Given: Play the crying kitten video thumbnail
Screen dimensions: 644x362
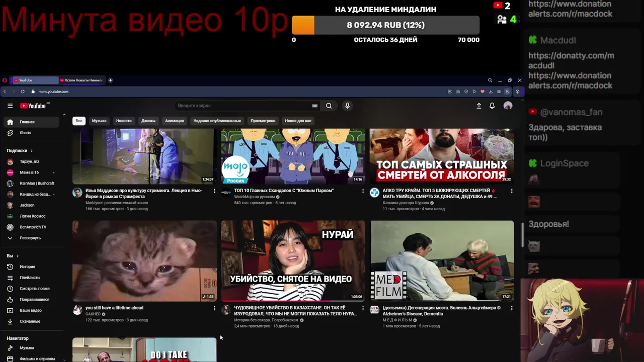Looking at the screenshot, I should click(x=144, y=261).
